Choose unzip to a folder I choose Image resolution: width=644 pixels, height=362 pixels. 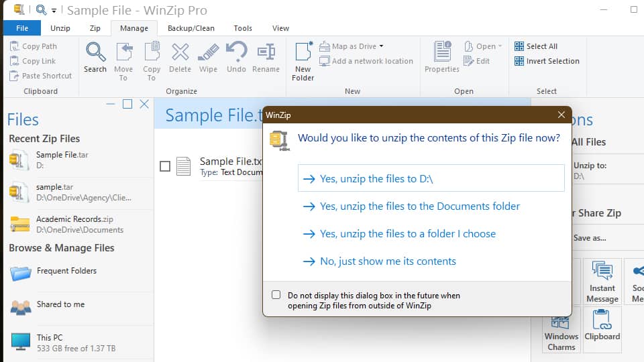pos(399,233)
